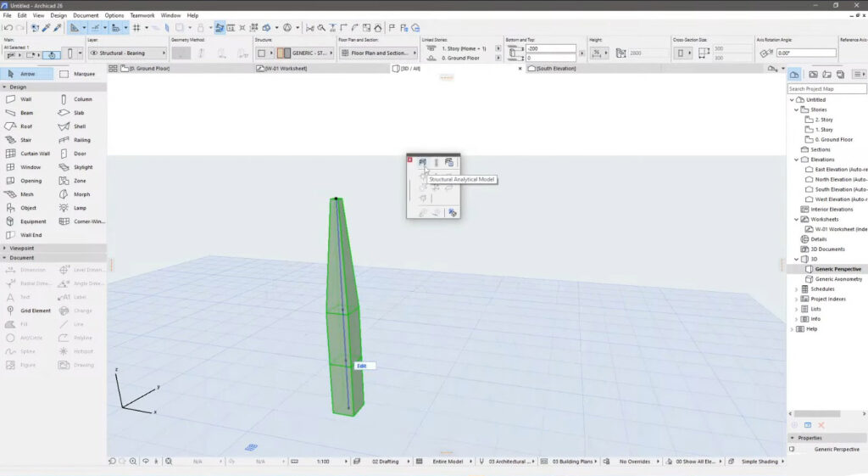Click the Pick Up Parameters eyedropper icon
Image resolution: width=868 pixels, height=476 pixels.
(x=46, y=28)
